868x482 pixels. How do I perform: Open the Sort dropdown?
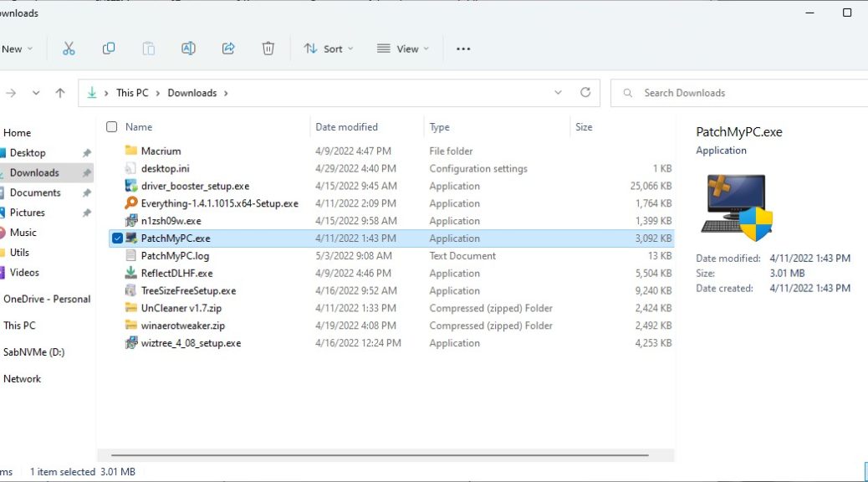(329, 49)
